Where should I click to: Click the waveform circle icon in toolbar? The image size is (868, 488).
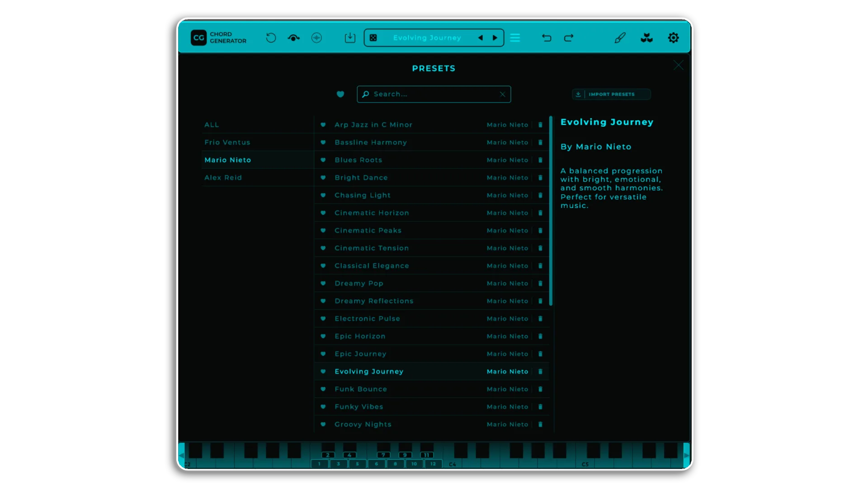[317, 38]
